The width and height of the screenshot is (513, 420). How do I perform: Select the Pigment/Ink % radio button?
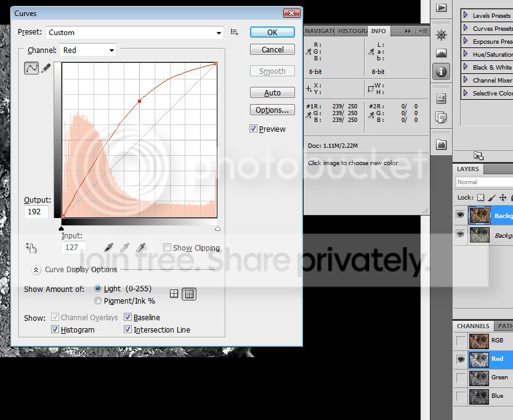click(x=98, y=301)
